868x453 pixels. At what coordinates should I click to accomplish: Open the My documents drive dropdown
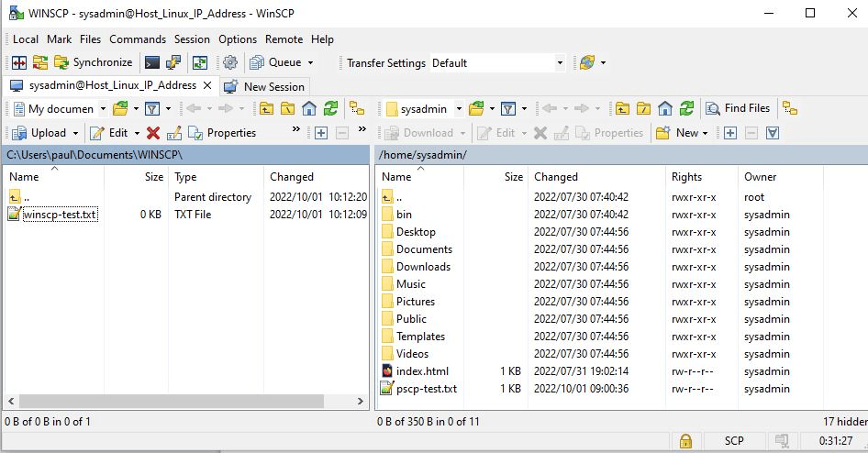102,109
